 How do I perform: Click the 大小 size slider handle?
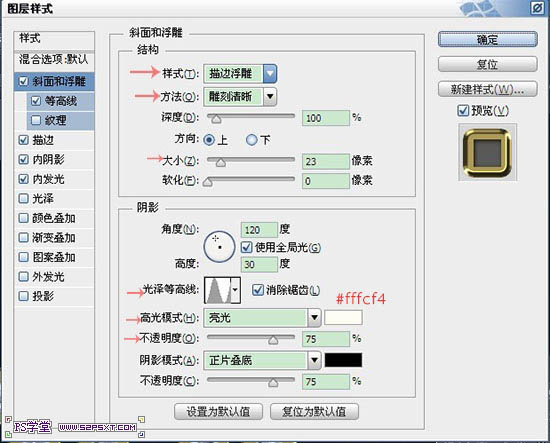point(221,162)
